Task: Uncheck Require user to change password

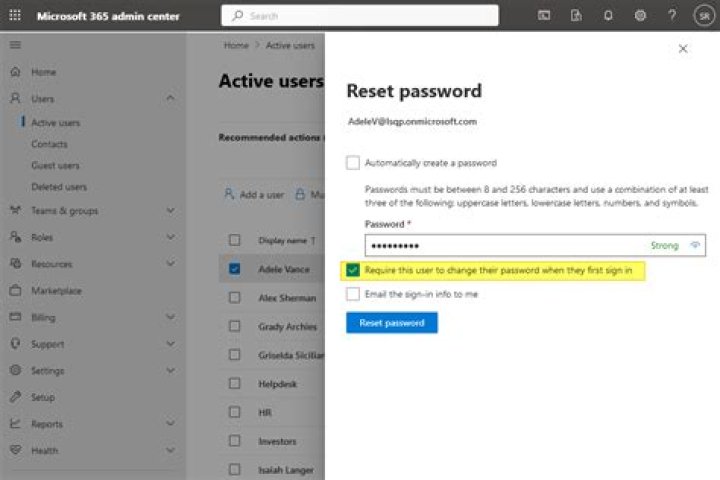Action: pos(353,270)
